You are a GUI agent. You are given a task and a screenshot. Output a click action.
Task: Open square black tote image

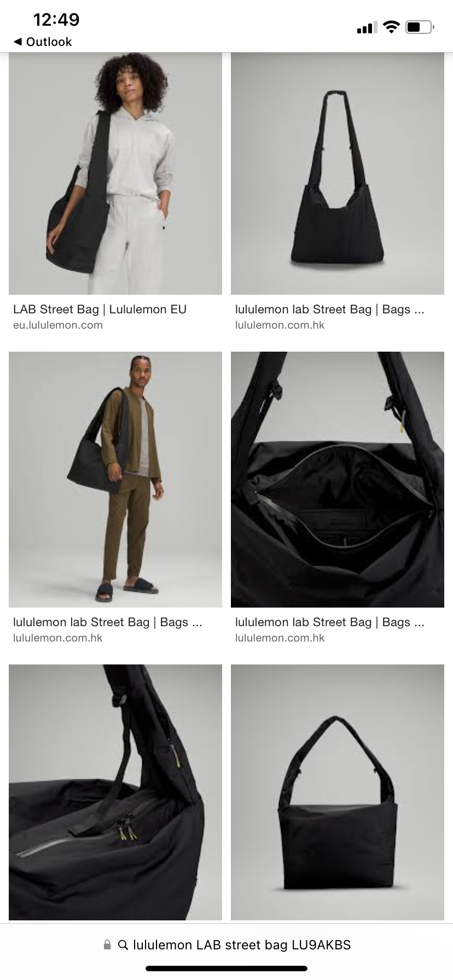pos(338,792)
